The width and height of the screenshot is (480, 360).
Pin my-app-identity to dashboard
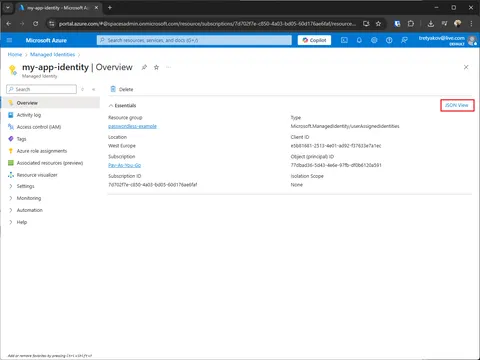click(x=144, y=67)
